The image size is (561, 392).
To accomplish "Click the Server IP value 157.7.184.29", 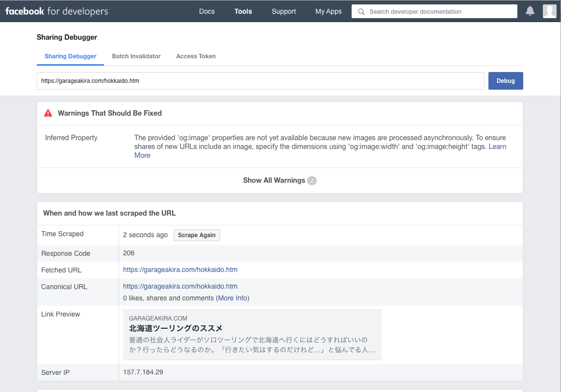I will pos(143,372).
